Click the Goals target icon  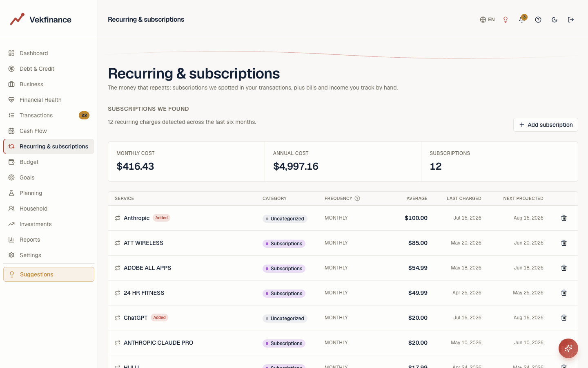11,177
